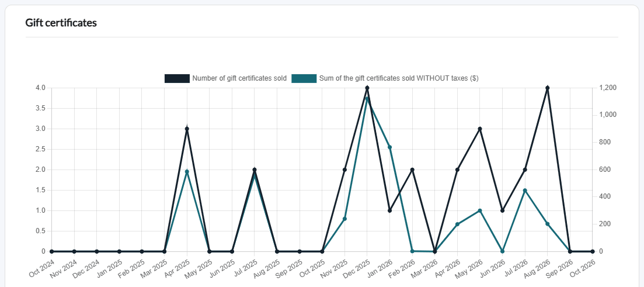Select teal series point at May 2026
The height and width of the screenshot is (287, 644).
point(480,210)
